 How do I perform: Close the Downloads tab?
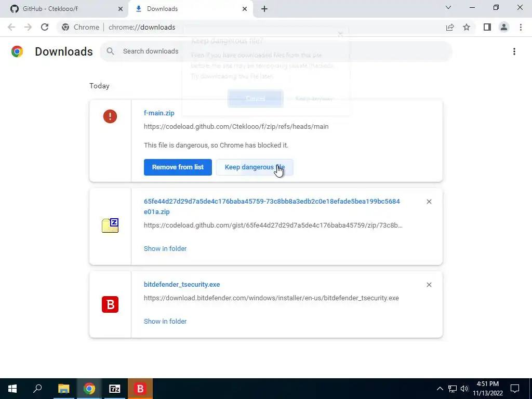pyautogui.click(x=245, y=9)
